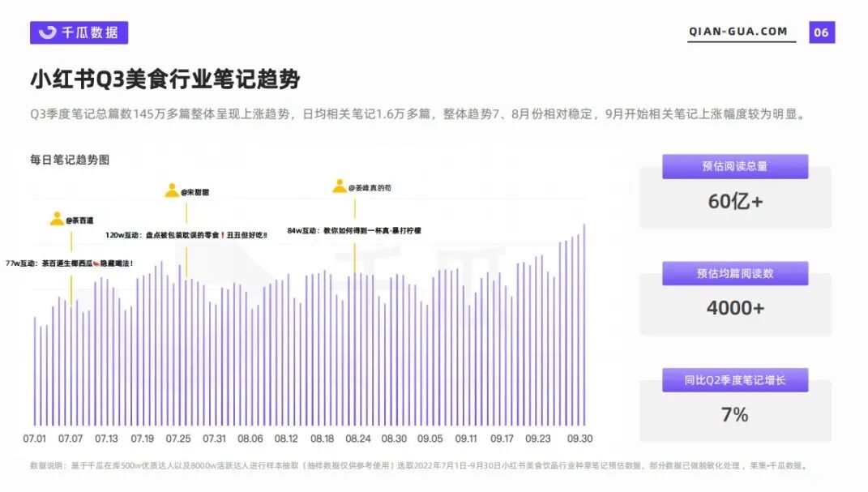868x492 pixels.
Task: Click the 预估均篇阅读数 header
Action: tap(735, 273)
